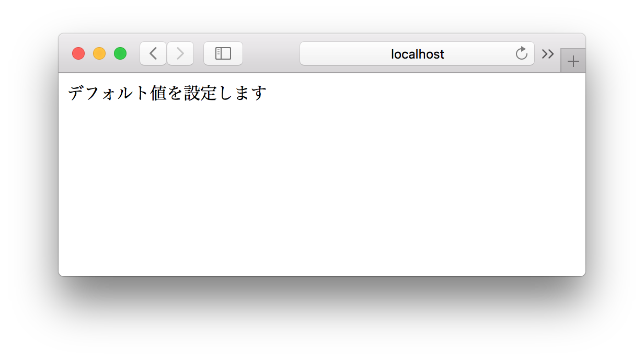
Task: Click the を character in page sentence
Action: 176,93
